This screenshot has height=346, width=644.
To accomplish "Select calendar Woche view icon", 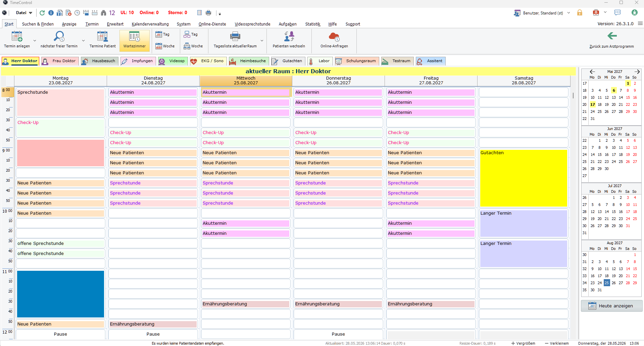I will click(159, 46).
